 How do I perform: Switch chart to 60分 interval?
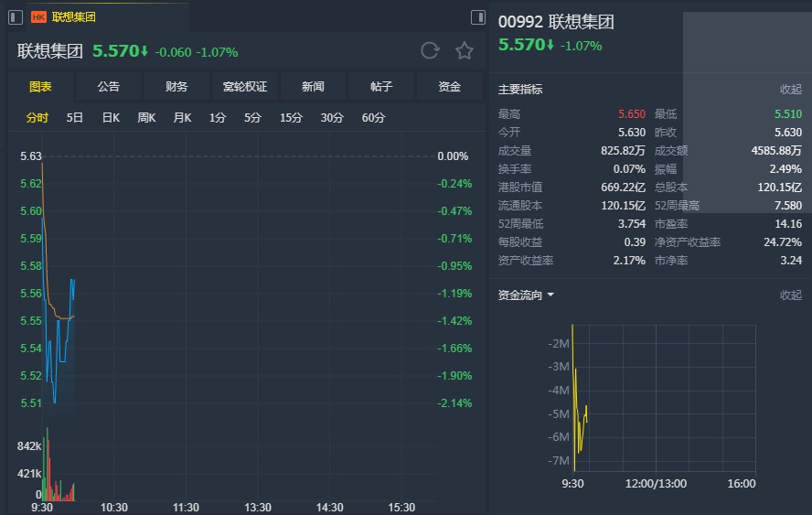coord(373,117)
